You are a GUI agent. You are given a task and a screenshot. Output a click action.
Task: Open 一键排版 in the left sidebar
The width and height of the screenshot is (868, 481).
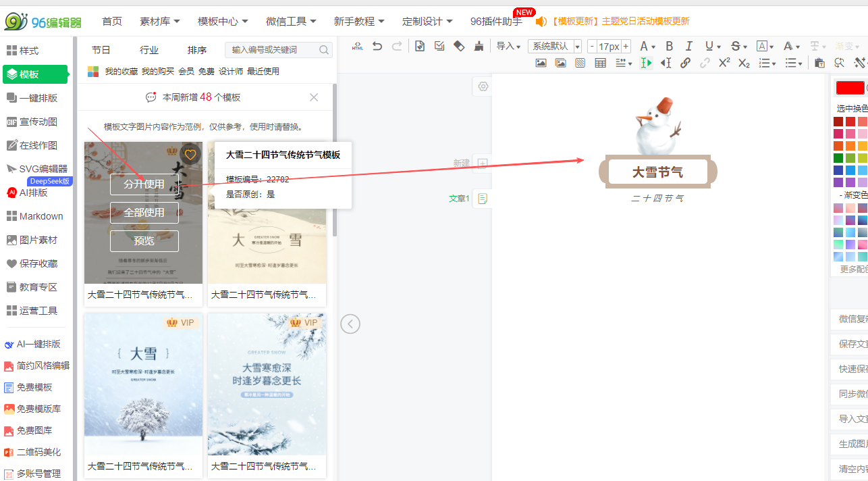(38, 98)
